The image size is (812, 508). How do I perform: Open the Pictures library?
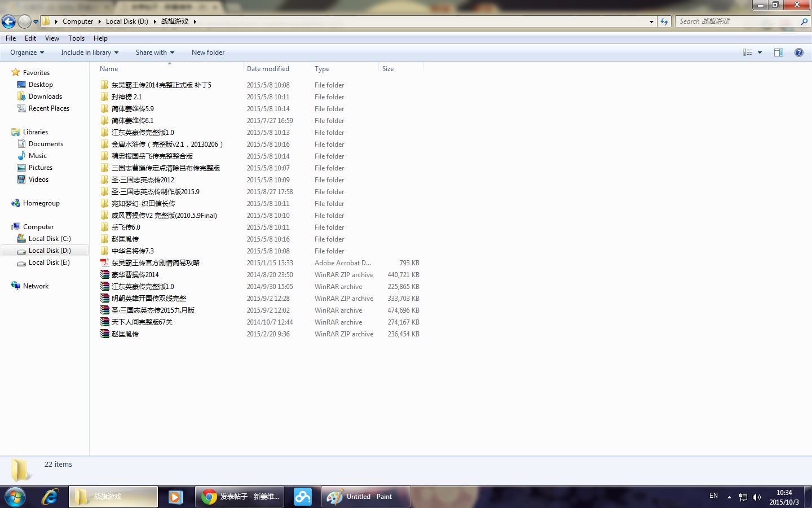tap(41, 168)
